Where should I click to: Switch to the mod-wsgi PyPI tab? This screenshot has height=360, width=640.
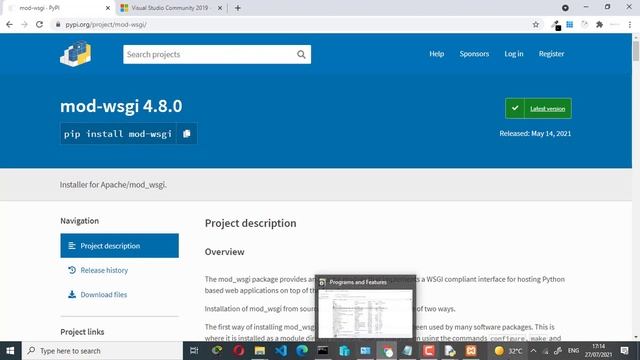click(57, 8)
